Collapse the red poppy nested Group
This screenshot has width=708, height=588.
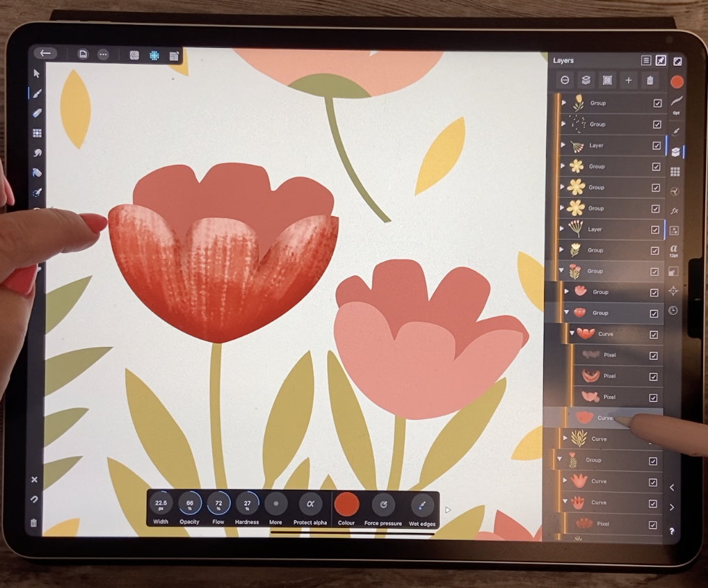(567, 312)
